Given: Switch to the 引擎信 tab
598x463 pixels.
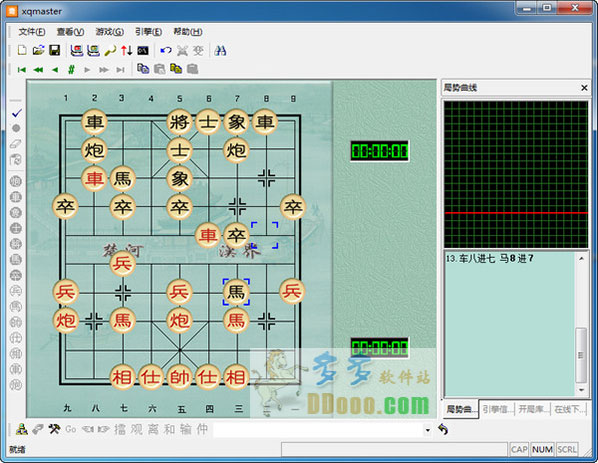Looking at the screenshot, I should (497, 410).
